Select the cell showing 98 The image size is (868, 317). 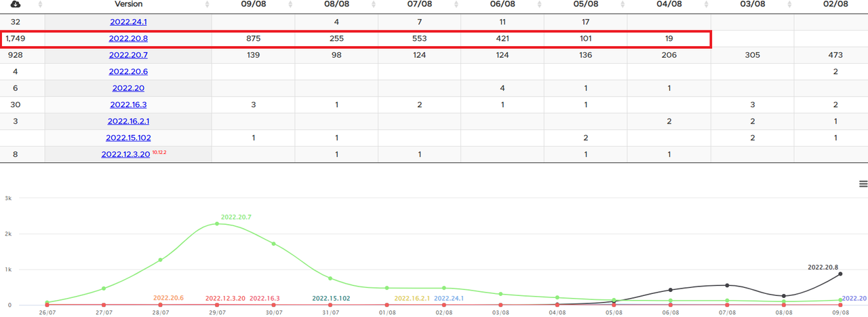(336, 55)
